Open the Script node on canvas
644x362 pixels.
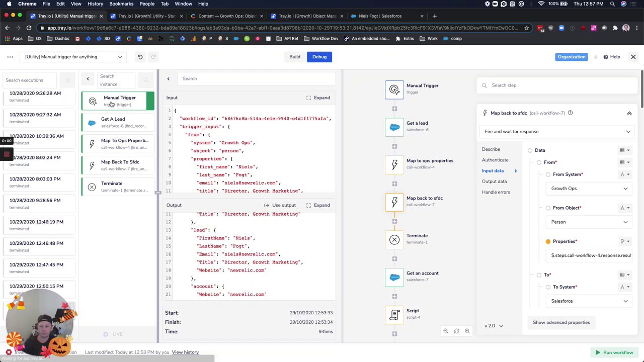click(394, 315)
